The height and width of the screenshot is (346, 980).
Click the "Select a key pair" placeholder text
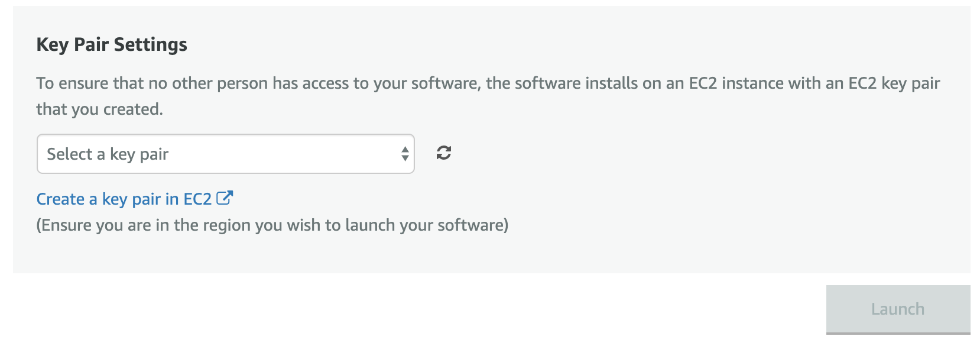click(108, 154)
